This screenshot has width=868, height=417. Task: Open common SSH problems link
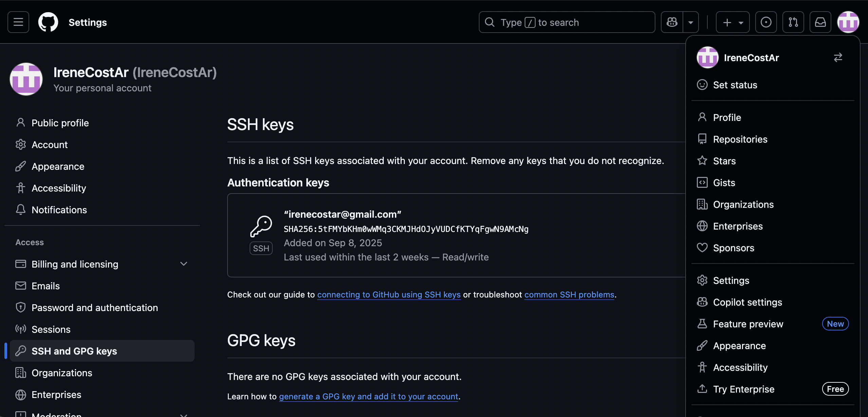569,295
